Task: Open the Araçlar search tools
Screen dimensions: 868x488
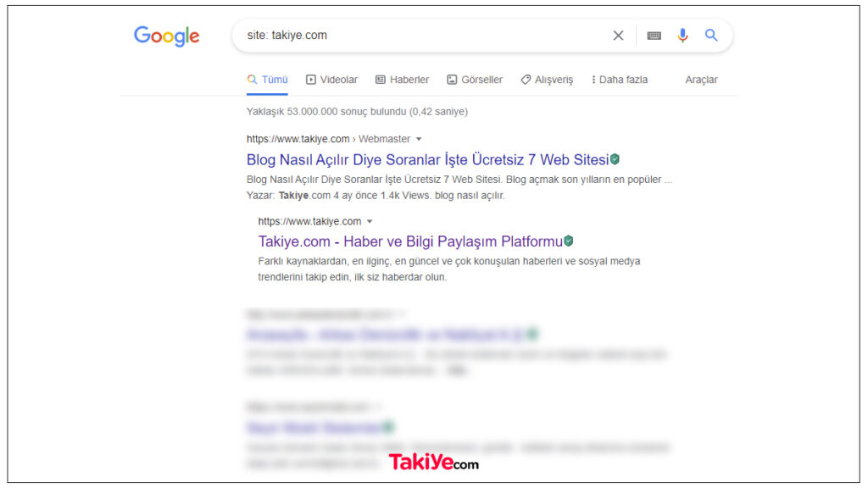Action: 701,80
